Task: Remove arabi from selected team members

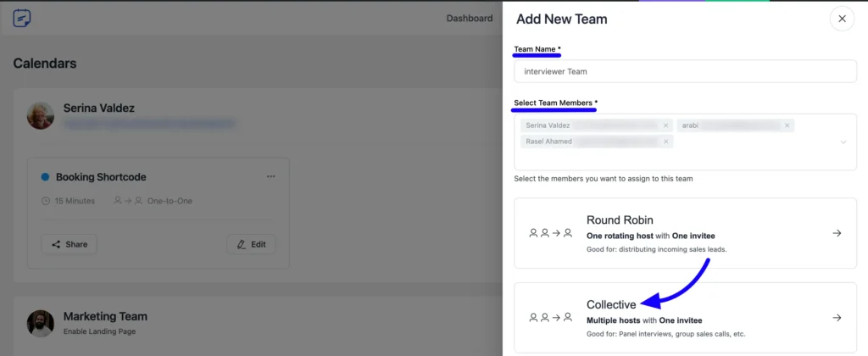Action: (787, 125)
